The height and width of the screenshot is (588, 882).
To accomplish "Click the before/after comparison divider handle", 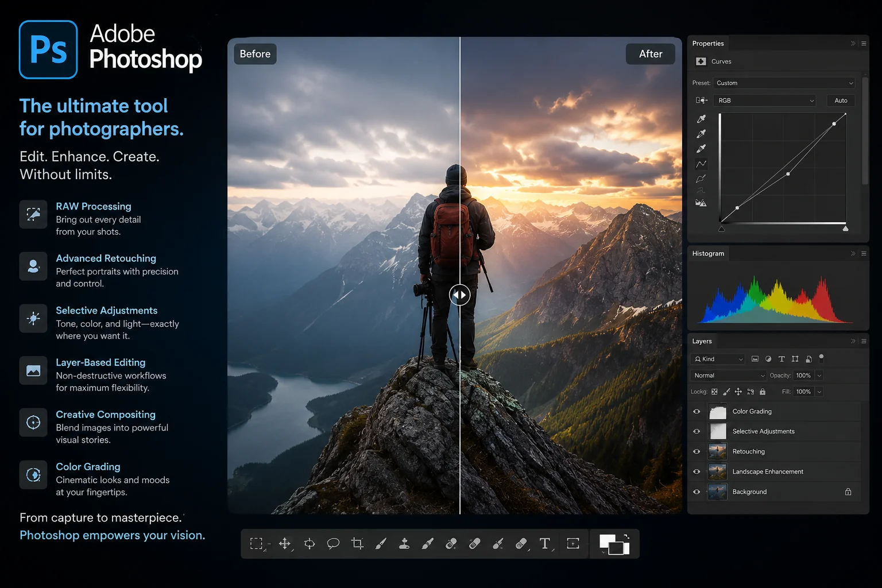I will click(460, 295).
